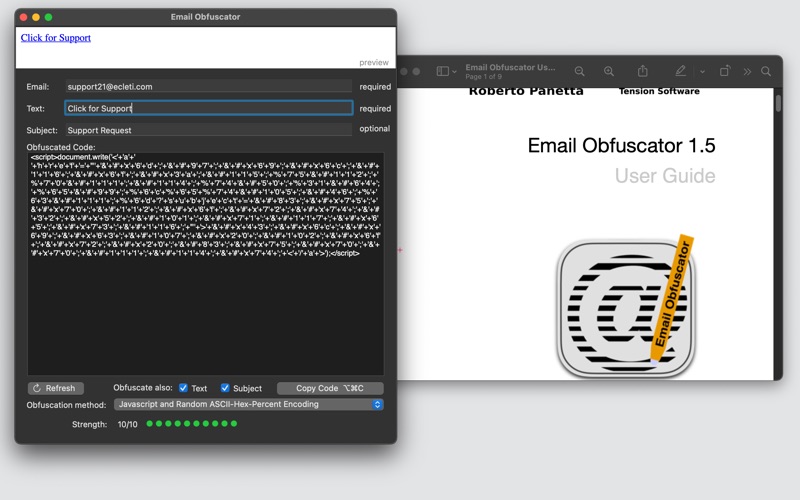Expand the sidebar view options chevron
This screenshot has width=800, height=500.
click(455, 72)
